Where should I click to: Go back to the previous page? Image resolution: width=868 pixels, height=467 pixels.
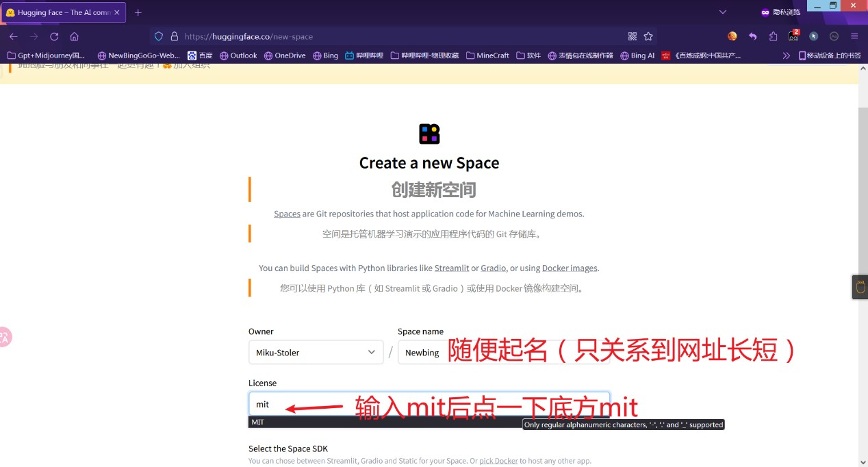[13, 36]
